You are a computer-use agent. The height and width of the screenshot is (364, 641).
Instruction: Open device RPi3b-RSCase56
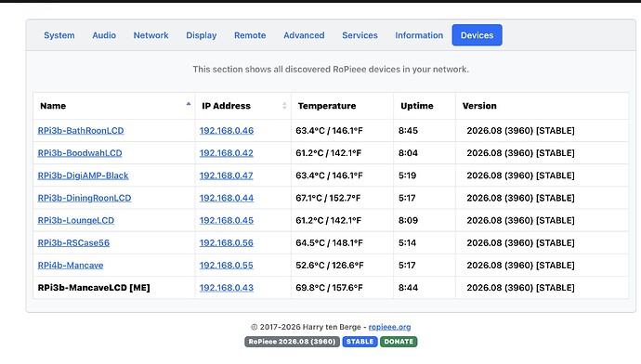pyautogui.click(x=73, y=243)
